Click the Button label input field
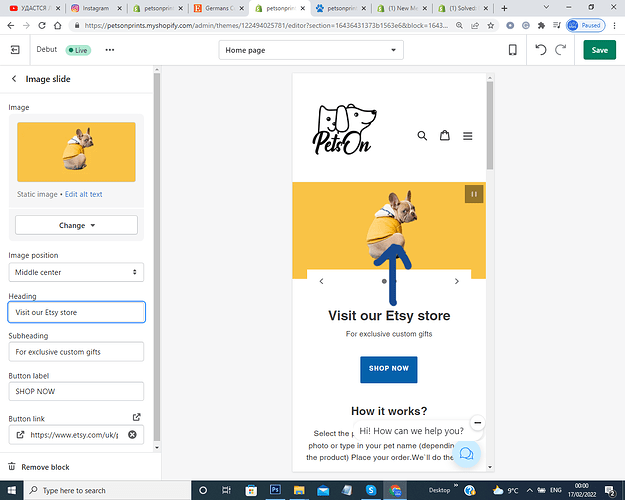The width and height of the screenshot is (625, 500). click(x=76, y=391)
